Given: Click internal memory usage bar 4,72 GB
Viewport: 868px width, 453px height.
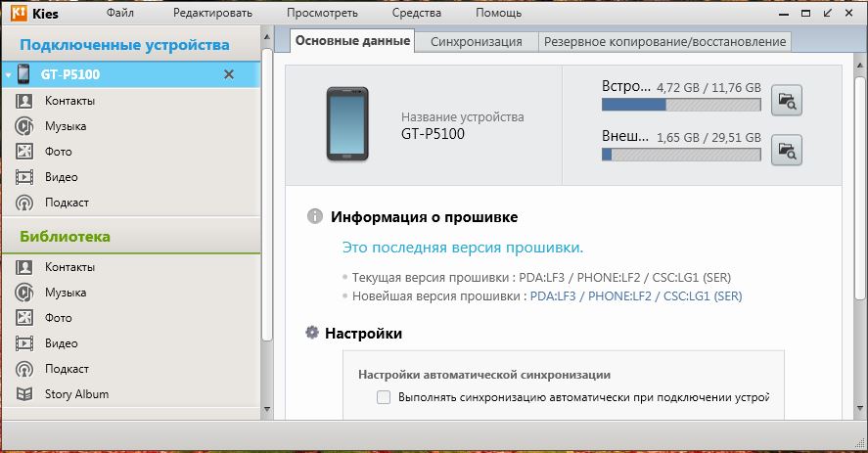Looking at the screenshot, I should click(x=681, y=104).
